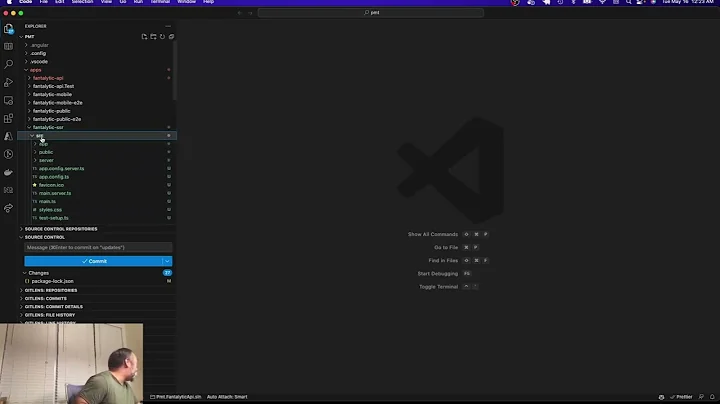Expand GitLens: File History section
This screenshot has height=404, width=720.
click(50, 315)
